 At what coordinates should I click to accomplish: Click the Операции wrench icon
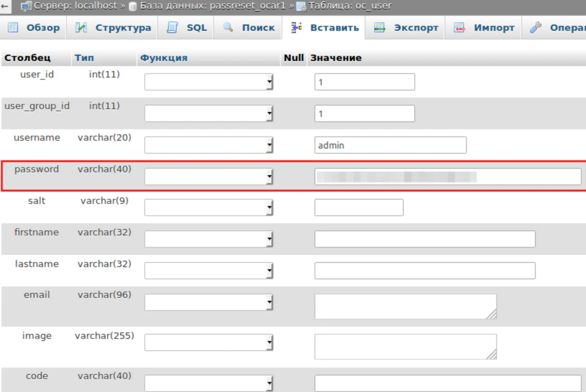pyautogui.click(x=535, y=27)
